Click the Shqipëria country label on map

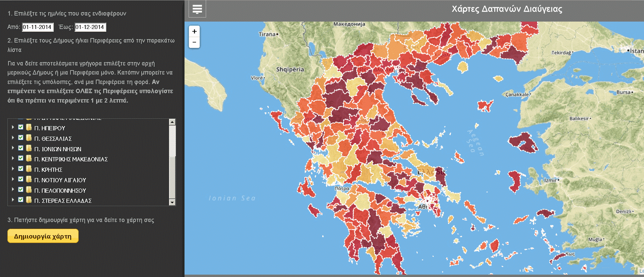[290, 70]
